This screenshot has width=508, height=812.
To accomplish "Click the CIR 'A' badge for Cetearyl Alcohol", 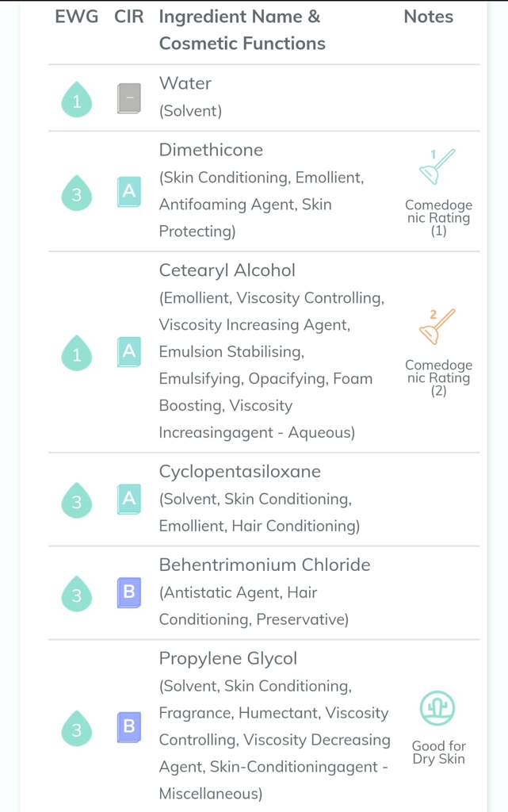I will (x=129, y=351).
